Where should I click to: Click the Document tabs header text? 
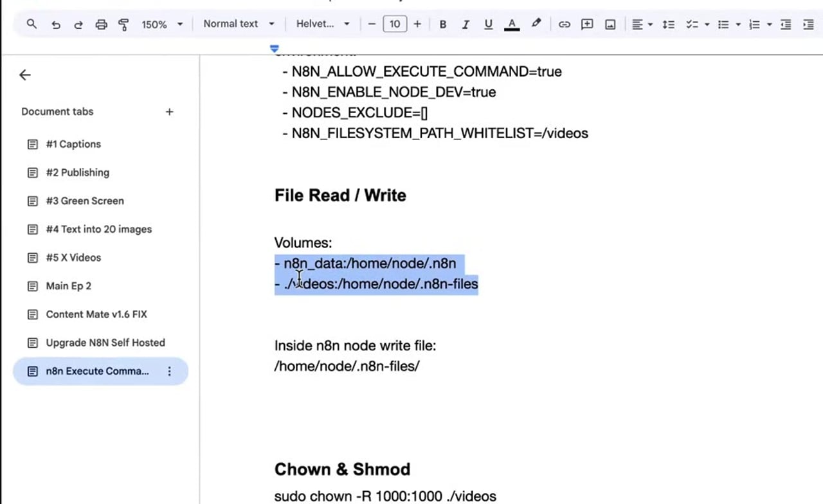(x=57, y=112)
